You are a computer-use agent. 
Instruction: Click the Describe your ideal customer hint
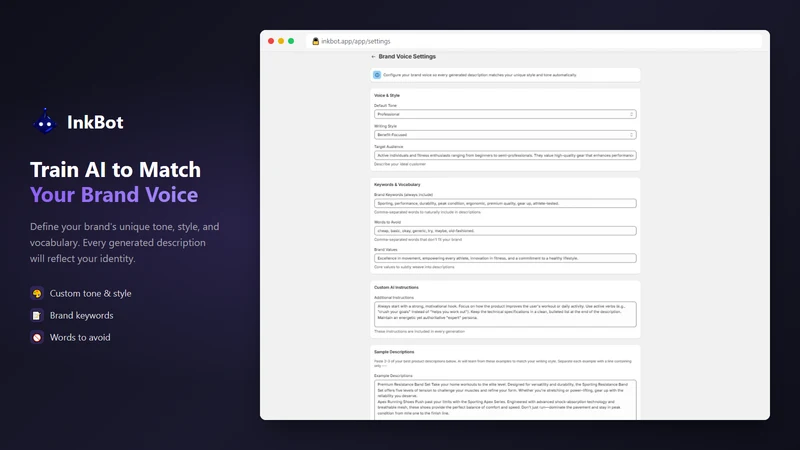[399, 164]
